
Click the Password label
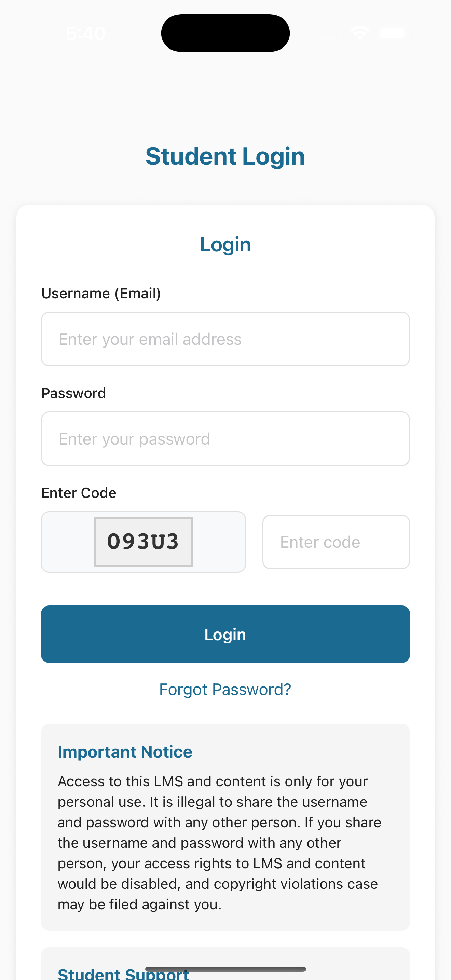pyautogui.click(x=73, y=393)
